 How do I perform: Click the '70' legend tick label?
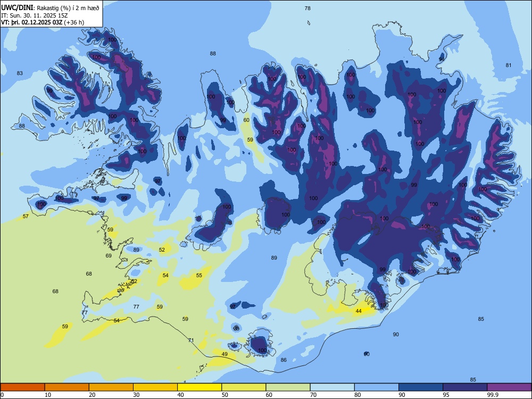[x=313, y=395]
